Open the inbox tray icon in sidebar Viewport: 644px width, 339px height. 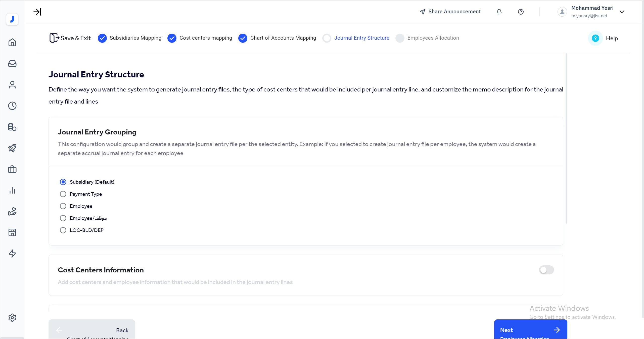click(12, 64)
